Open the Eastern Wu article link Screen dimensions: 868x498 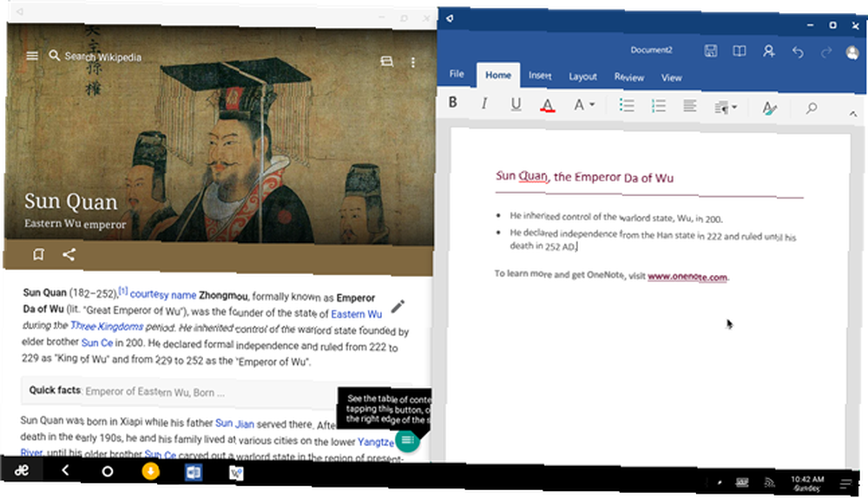(x=357, y=314)
